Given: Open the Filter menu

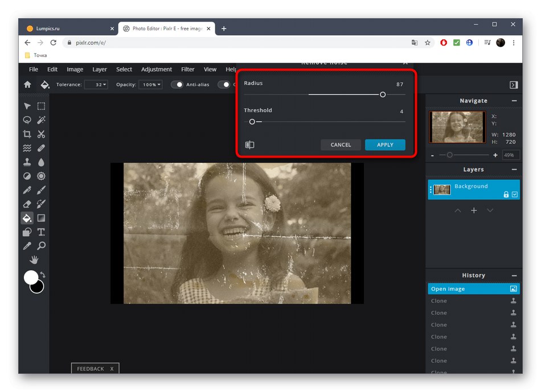Looking at the screenshot, I should 187,69.
